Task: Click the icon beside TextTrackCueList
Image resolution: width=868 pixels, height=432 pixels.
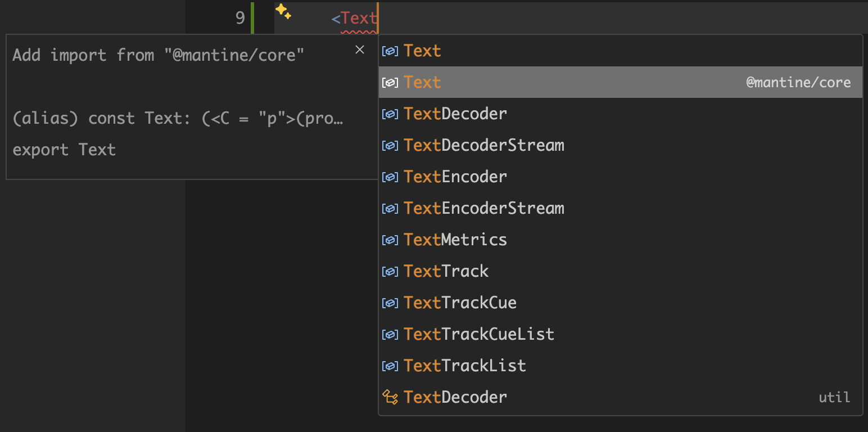Action: tap(389, 335)
